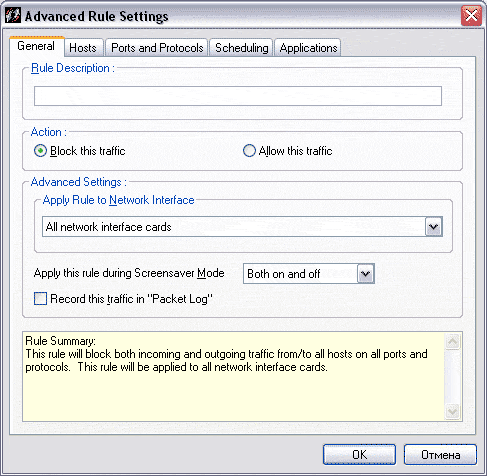Expand the Screensaver Mode dropdown arrow

(366, 274)
